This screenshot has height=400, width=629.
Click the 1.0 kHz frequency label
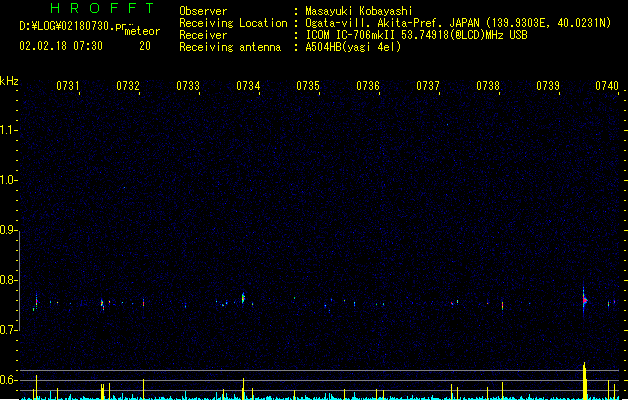click(7, 180)
